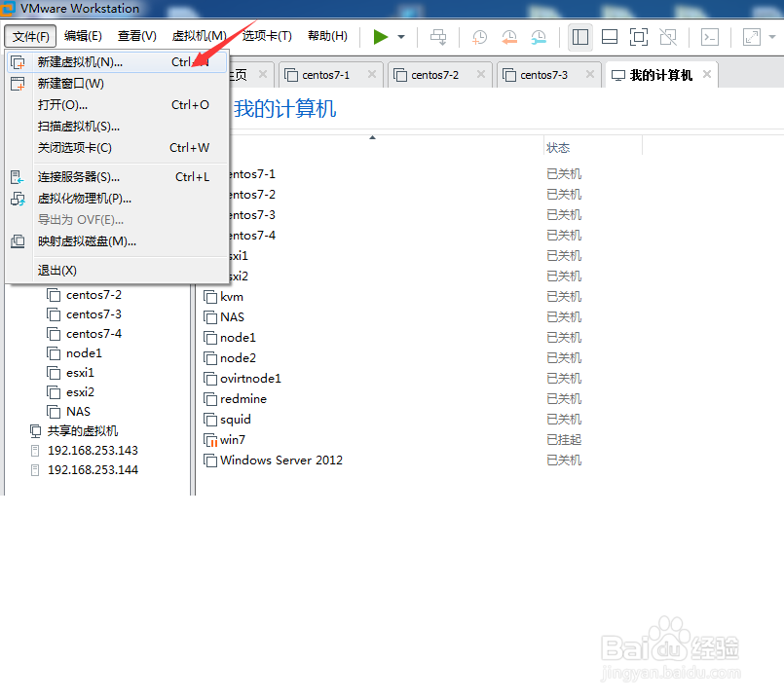Click the unity mode toolbar icon
The height and width of the screenshot is (700, 784).
[x=668, y=37]
